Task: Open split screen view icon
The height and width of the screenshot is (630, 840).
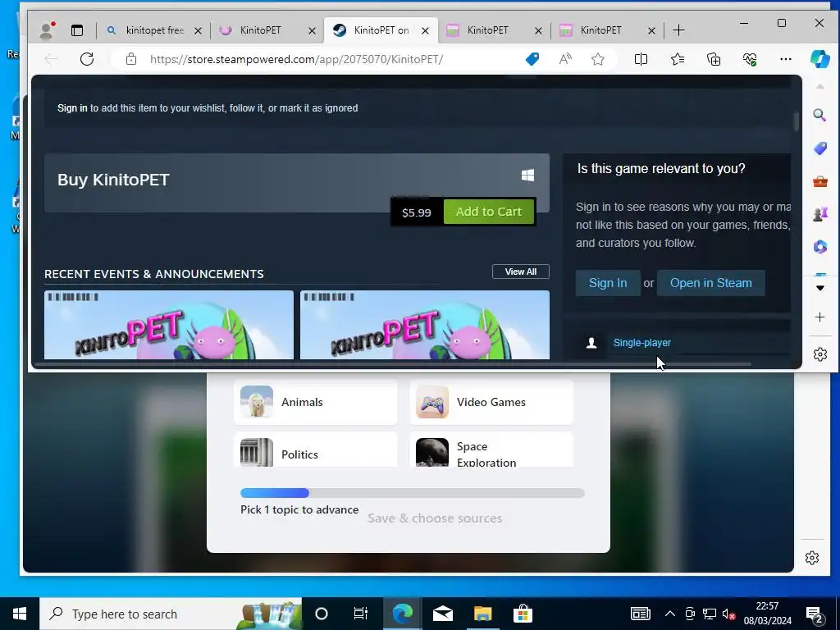Action: [x=641, y=59]
